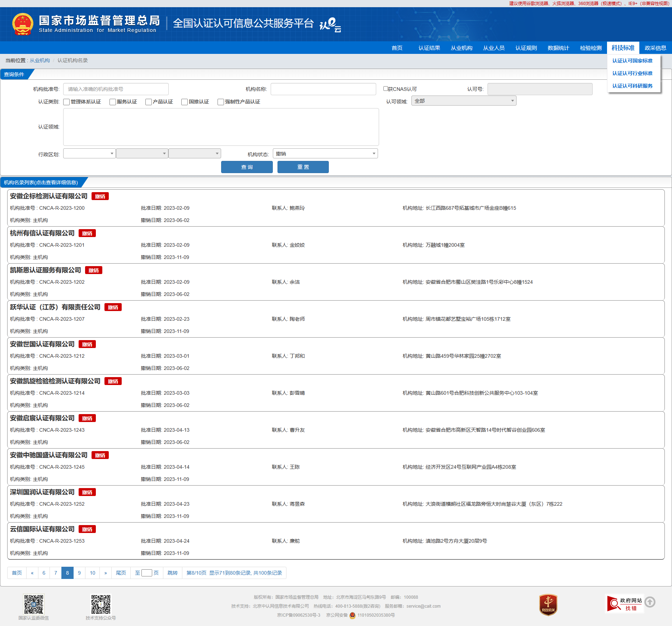Click the 认e云 logo icon
This screenshot has height=626, width=672.
(x=330, y=24)
